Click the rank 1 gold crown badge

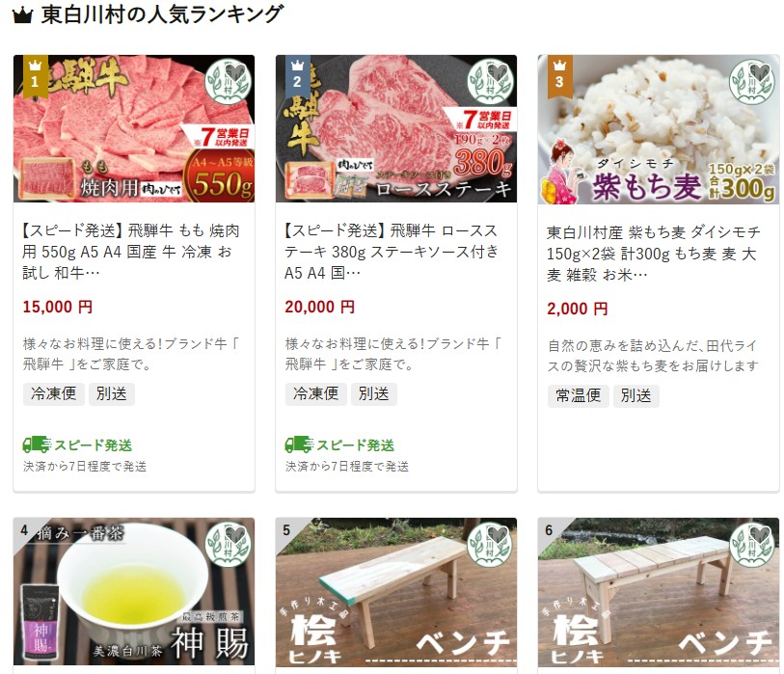tap(35, 75)
